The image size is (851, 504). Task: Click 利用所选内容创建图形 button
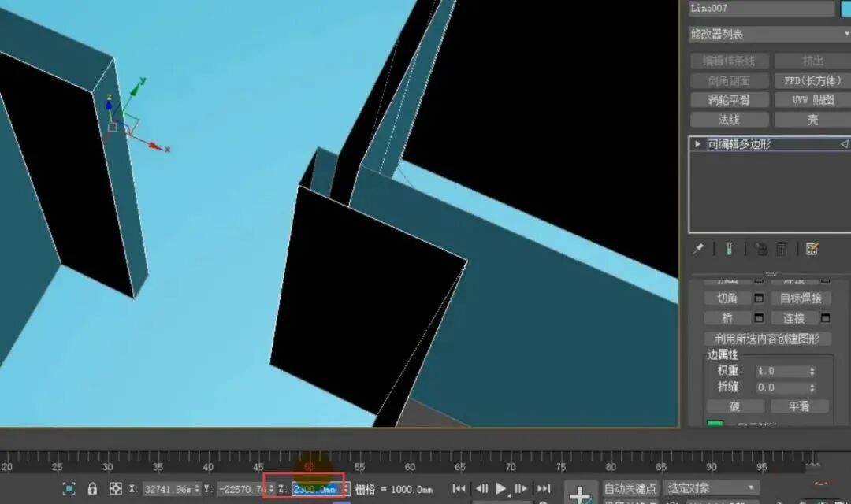(x=767, y=339)
